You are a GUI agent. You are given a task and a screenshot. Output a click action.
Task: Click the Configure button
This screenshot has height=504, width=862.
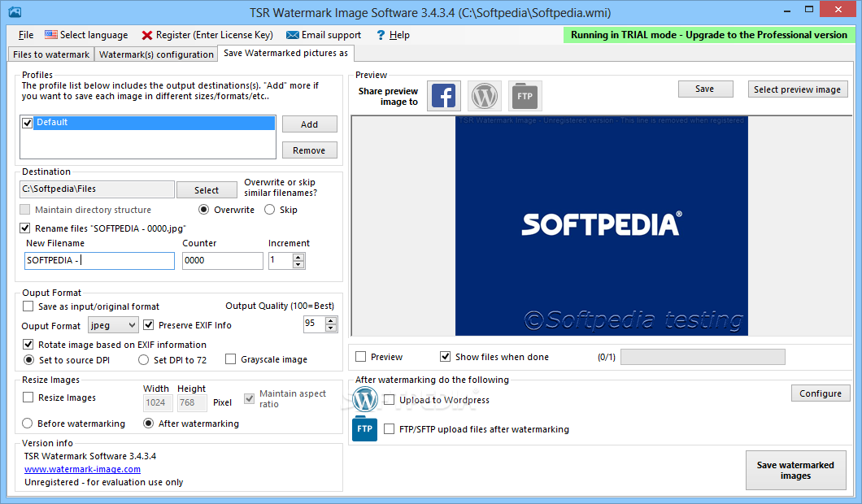tap(821, 393)
